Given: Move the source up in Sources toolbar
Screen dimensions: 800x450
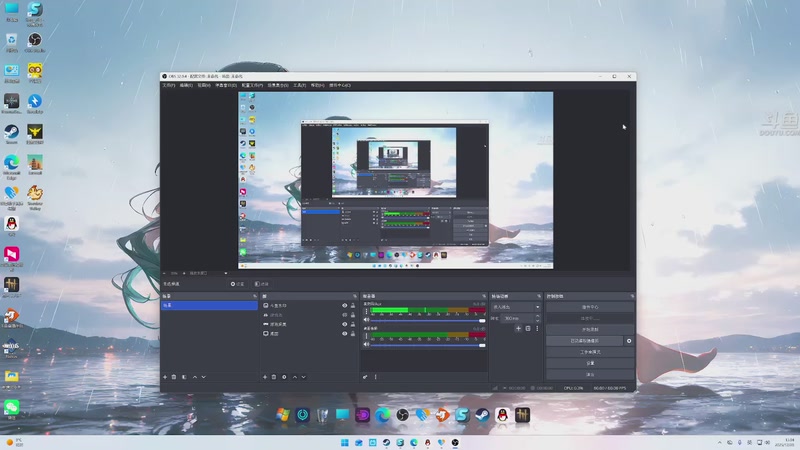Looking at the screenshot, I should click(295, 377).
